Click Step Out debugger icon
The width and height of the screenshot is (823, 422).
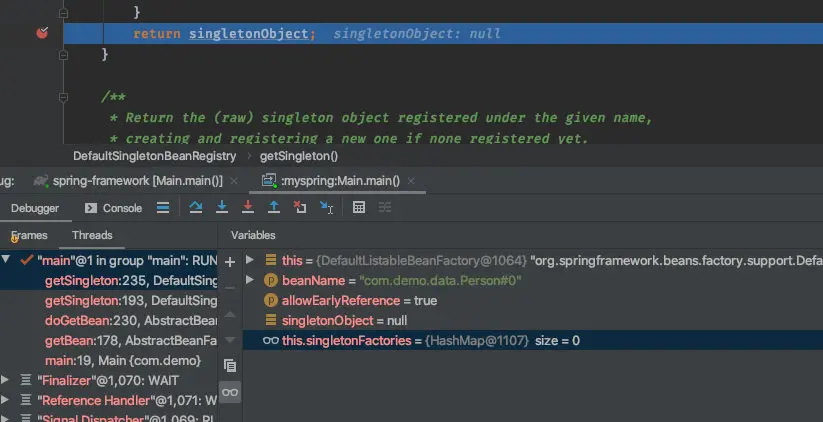tap(273, 207)
